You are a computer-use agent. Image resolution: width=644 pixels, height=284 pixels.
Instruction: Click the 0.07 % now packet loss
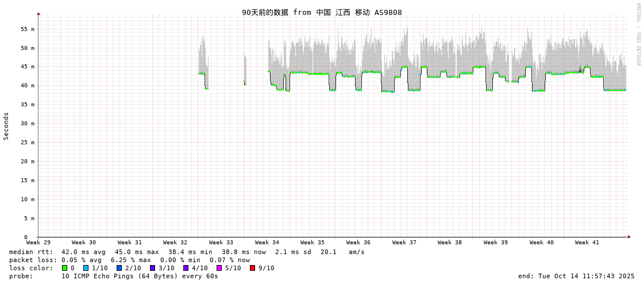(x=230, y=260)
